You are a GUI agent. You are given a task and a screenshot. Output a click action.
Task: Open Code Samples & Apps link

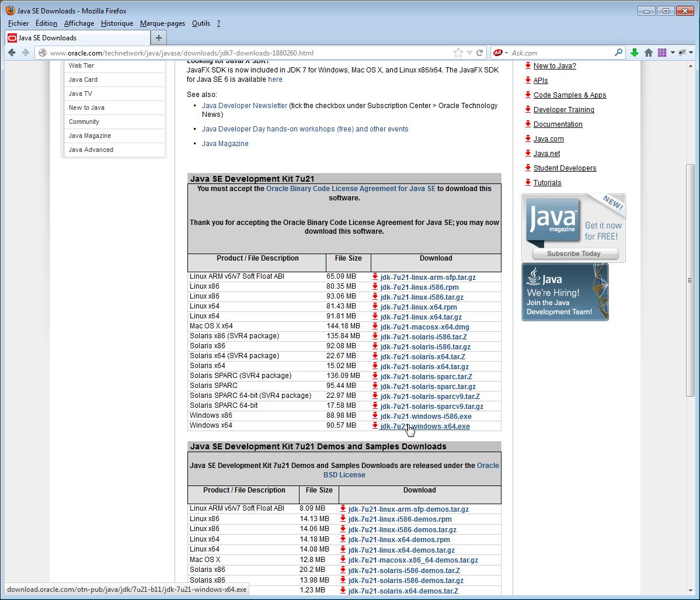570,95
